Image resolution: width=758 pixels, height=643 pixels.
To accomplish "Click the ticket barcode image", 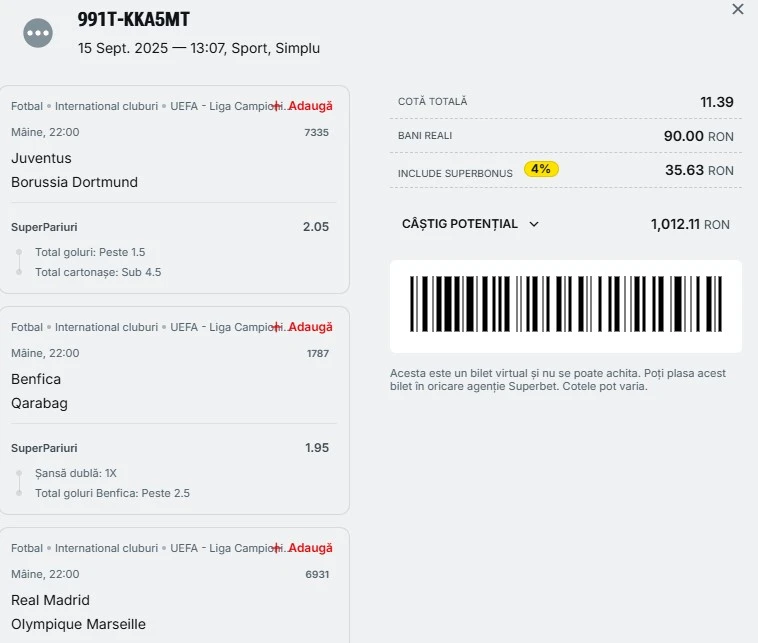I will point(566,305).
